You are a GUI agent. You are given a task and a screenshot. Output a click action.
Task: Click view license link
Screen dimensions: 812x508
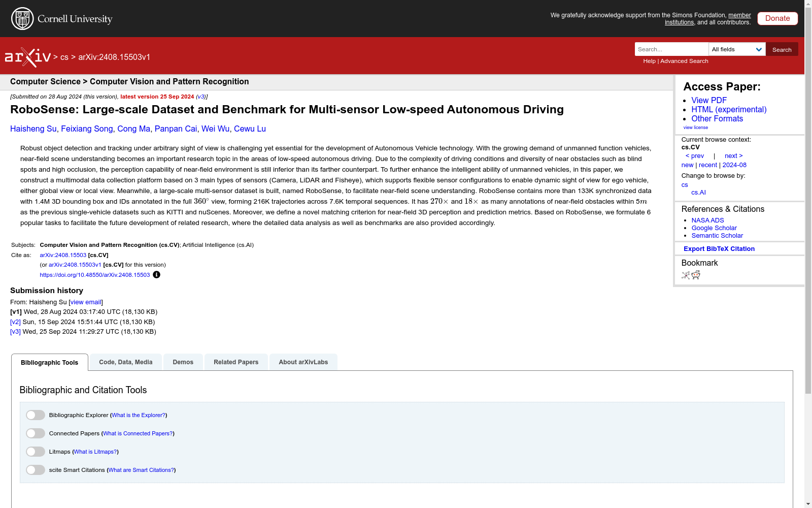tap(695, 128)
